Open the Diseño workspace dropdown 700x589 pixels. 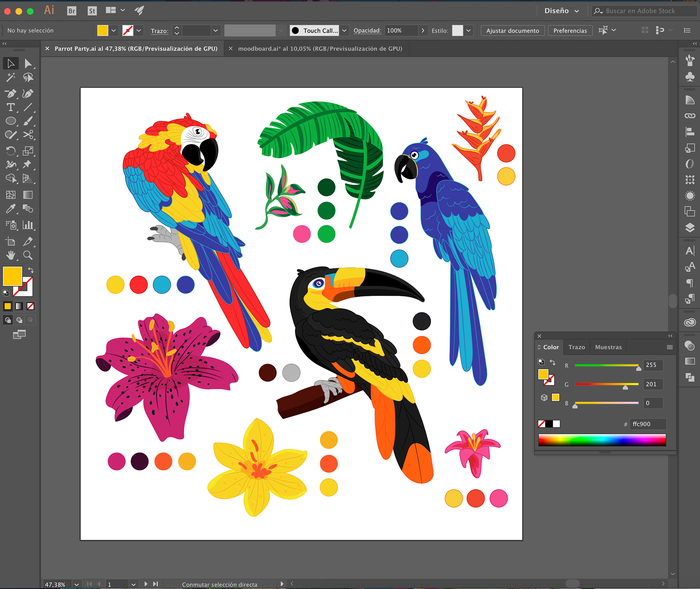tap(561, 11)
